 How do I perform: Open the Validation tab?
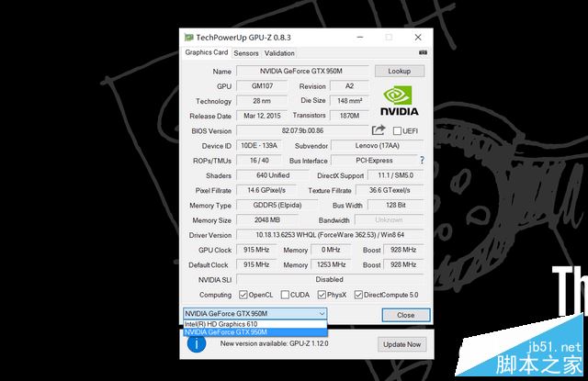tap(279, 53)
